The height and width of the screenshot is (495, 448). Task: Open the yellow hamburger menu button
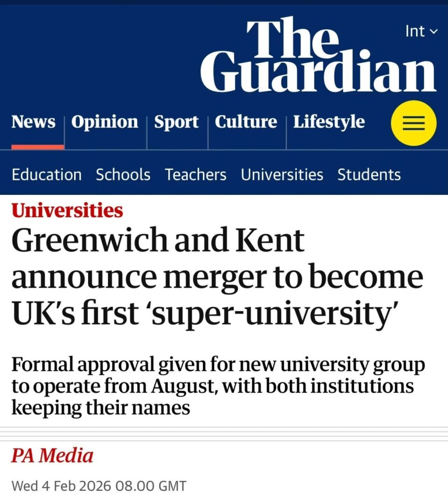[x=413, y=123]
